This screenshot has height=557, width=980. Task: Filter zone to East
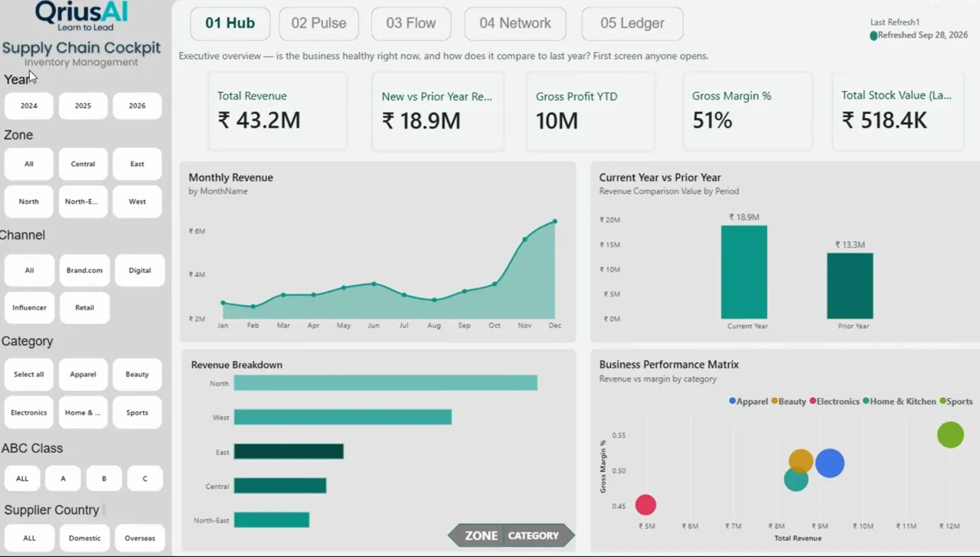(137, 164)
